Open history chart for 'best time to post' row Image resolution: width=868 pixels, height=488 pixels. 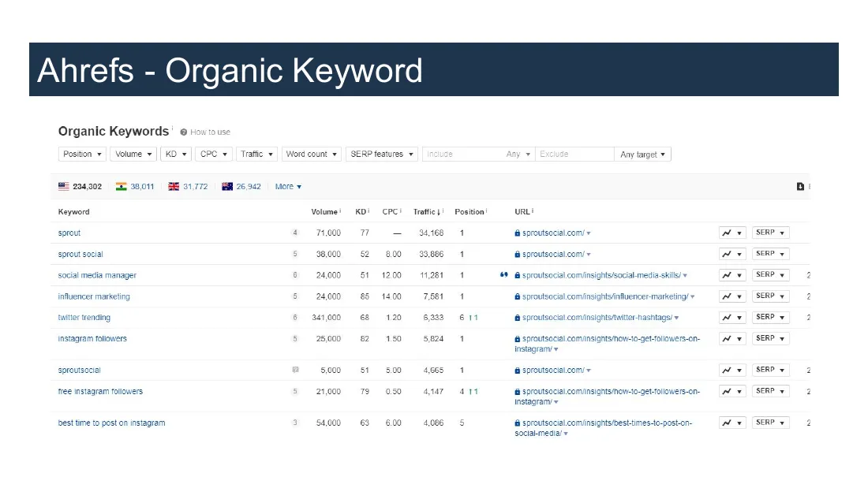point(732,423)
